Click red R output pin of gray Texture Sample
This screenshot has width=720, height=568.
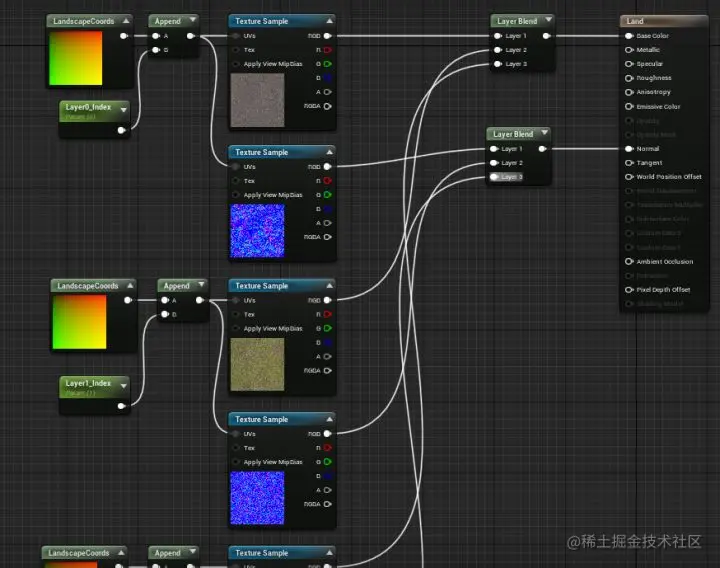[327, 50]
